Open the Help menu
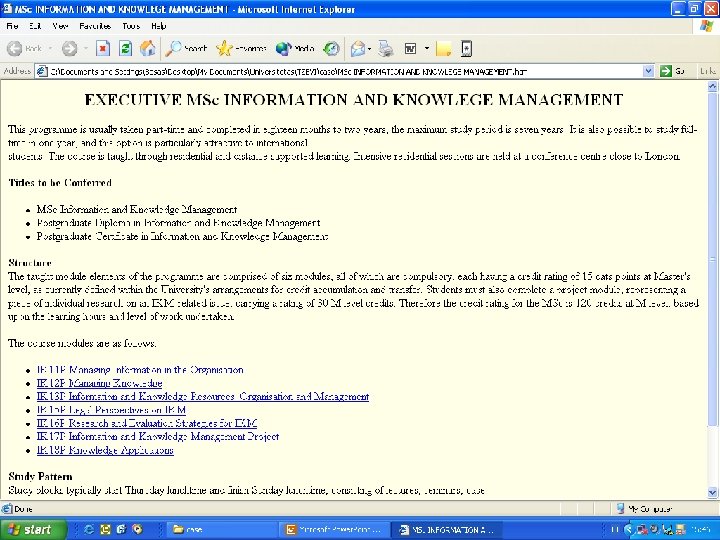The image size is (720, 540). coord(158,26)
